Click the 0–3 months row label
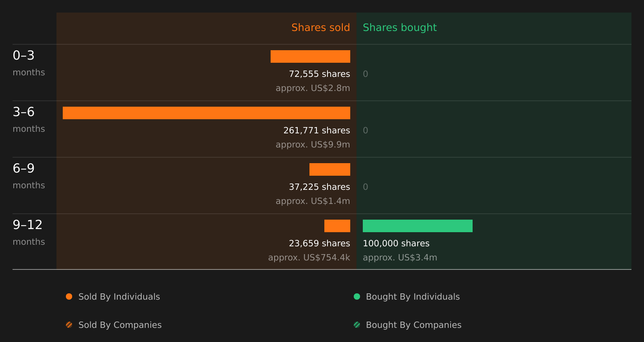Image resolution: width=644 pixels, height=342 pixels. pyautogui.click(x=29, y=63)
